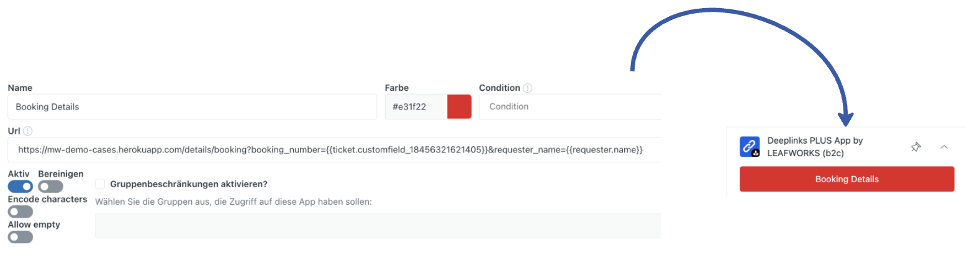The width and height of the screenshot is (980, 260).
Task: Focus the Condition input field
Action: (x=570, y=107)
